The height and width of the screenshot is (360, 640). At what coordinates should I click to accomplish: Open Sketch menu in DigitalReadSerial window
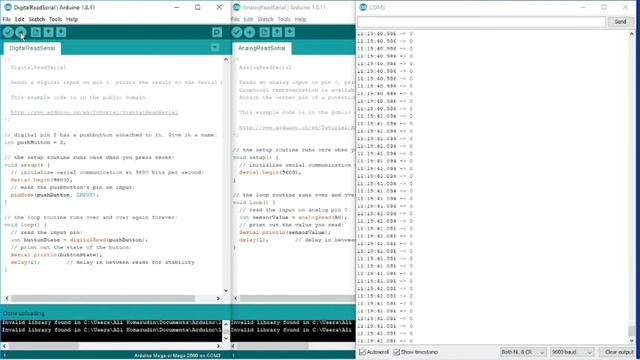click(x=37, y=19)
